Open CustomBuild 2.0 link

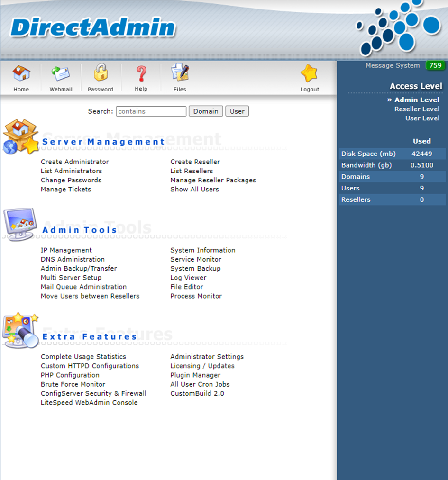pyautogui.click(x=197, y=394)
